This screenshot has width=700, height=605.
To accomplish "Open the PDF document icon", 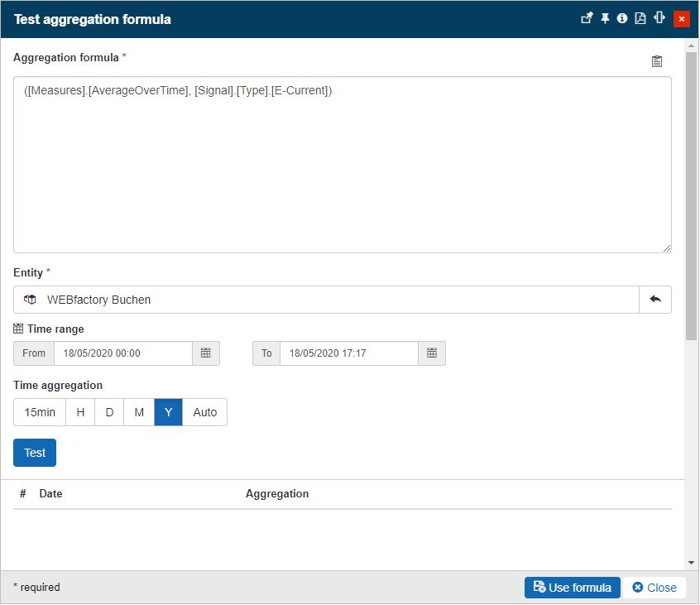I will click(640, 18).
